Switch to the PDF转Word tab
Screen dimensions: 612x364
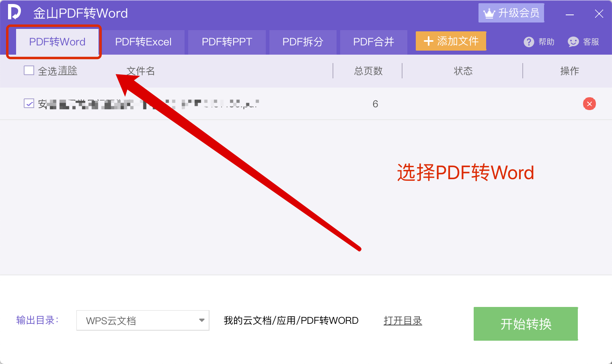pos(57,42)
